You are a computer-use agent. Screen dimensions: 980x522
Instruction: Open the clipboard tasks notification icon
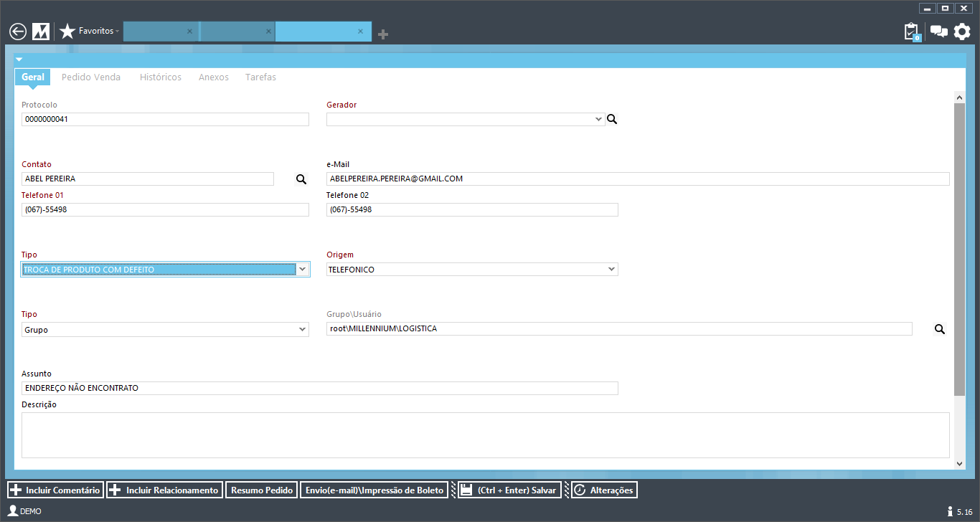[911, 32]
